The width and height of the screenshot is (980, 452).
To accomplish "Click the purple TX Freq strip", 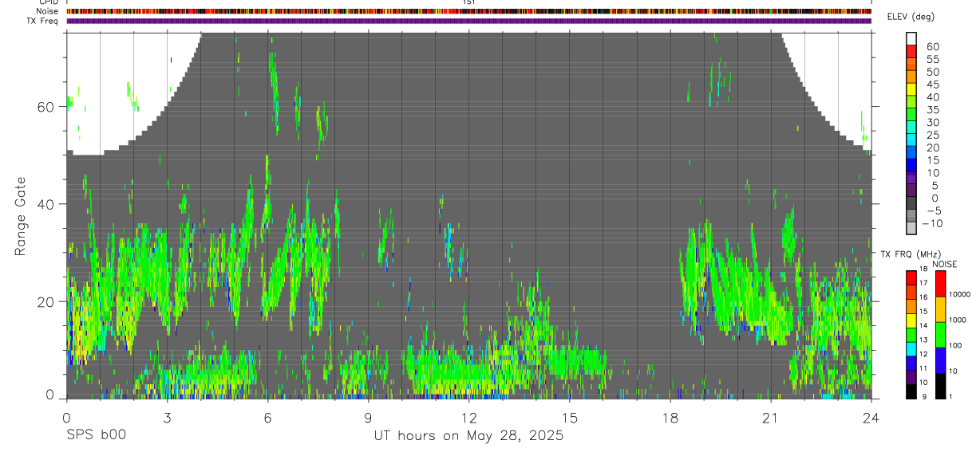I will (x=468, y=21).
